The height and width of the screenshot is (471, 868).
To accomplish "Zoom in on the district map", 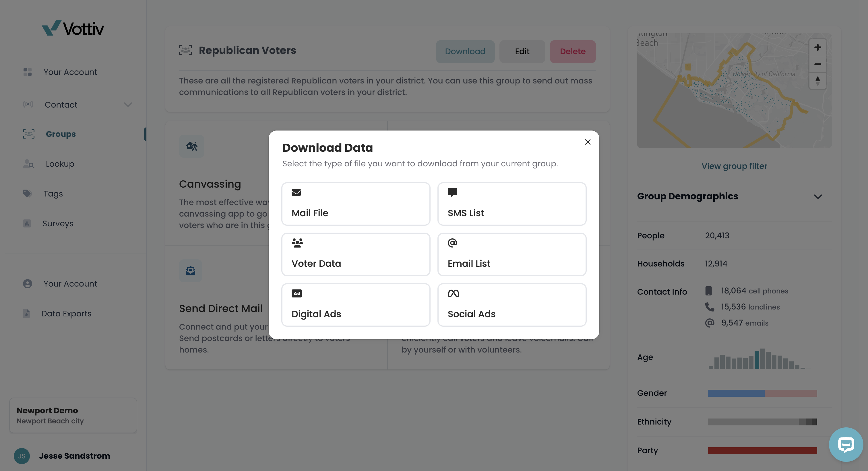I will [817, 47].
